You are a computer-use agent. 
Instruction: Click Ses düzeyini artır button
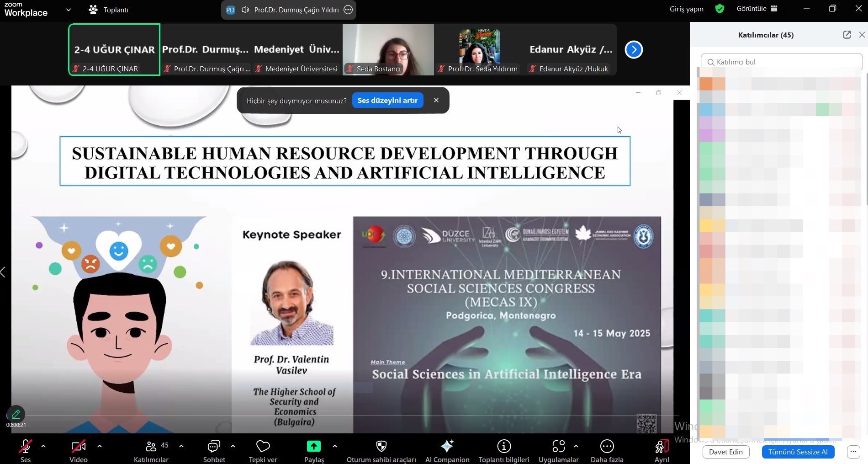[x=388, y=101]
